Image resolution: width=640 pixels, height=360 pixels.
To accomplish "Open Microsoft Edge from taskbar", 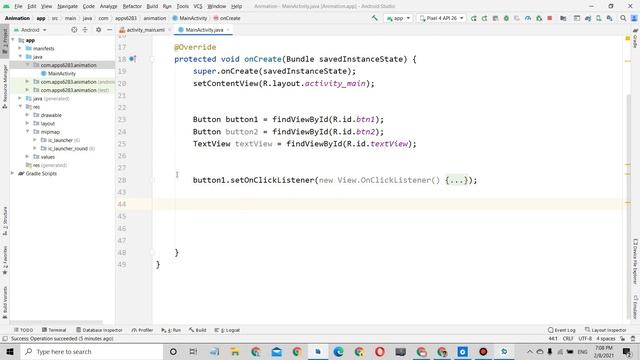I will (x=338, y=351).
